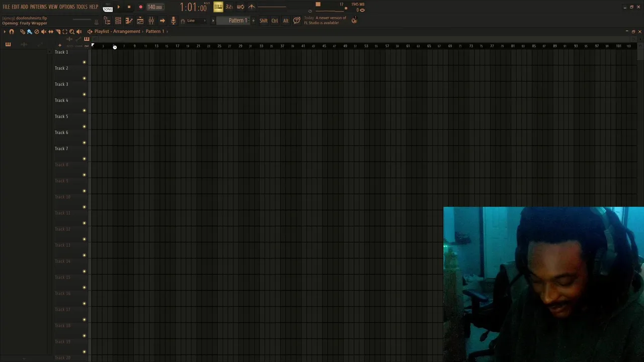Image resolution: width=644 pixels, height=362 pixels.
Task: Switch the PAT/SONG mode toggle
Action: [x=108, y=7]
